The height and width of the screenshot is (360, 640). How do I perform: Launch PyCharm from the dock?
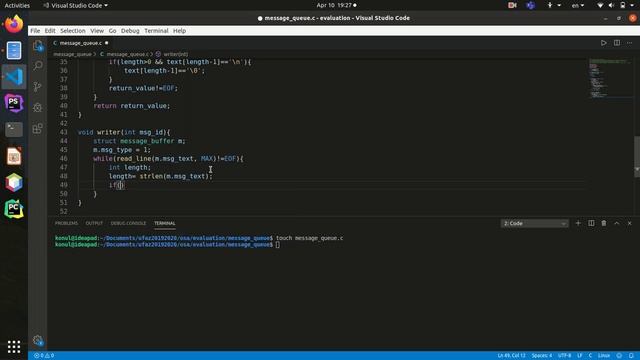[14, 209]
